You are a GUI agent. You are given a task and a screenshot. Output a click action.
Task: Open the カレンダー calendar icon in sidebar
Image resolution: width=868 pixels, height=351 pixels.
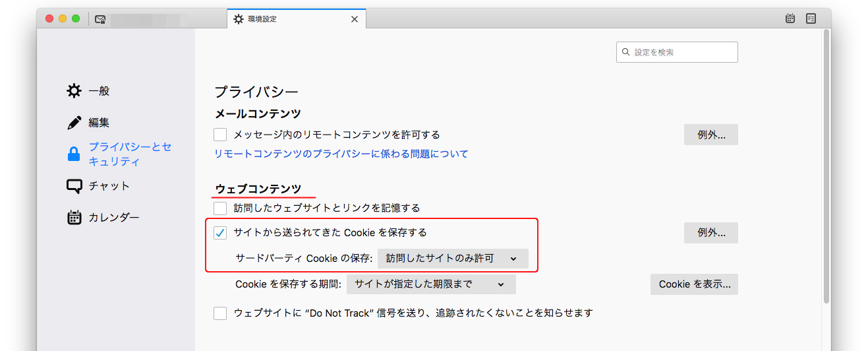click(74, 218)
